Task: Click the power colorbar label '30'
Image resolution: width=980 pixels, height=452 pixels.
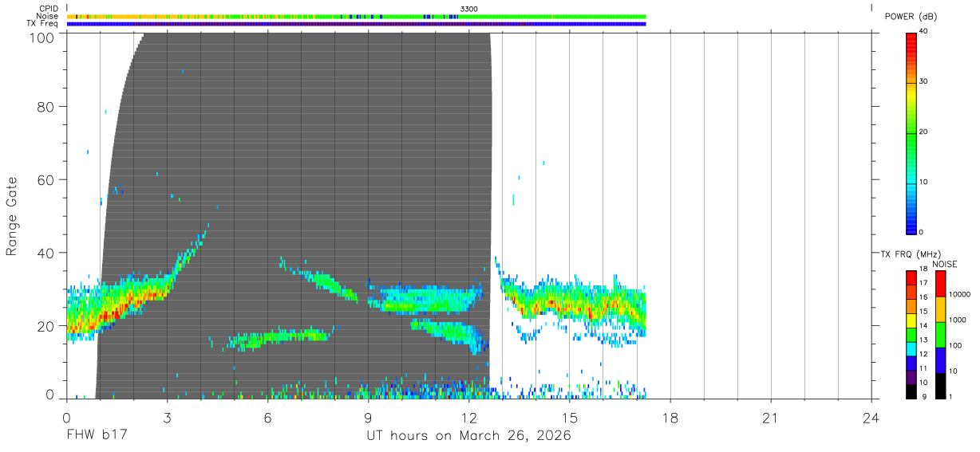Action: coord(925,82)
